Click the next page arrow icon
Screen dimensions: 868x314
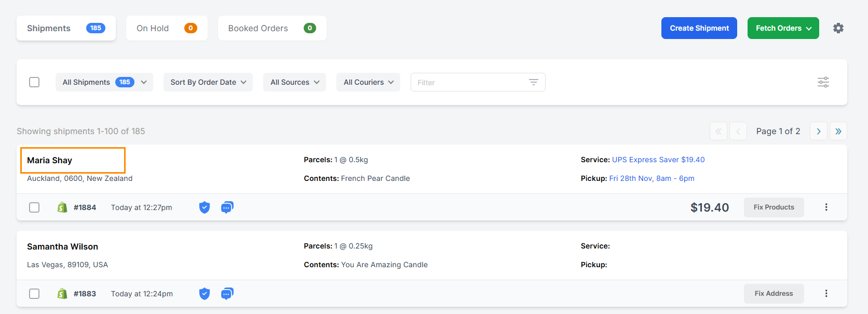(x=818, y=131)
